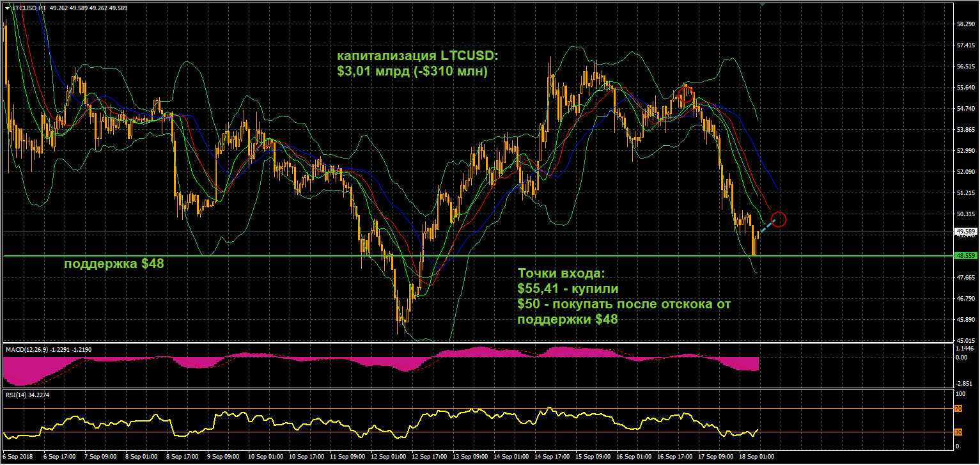The image size is (980, 465).
Task: Click the green support price tag 48.559
Action: tap(965, 255)
